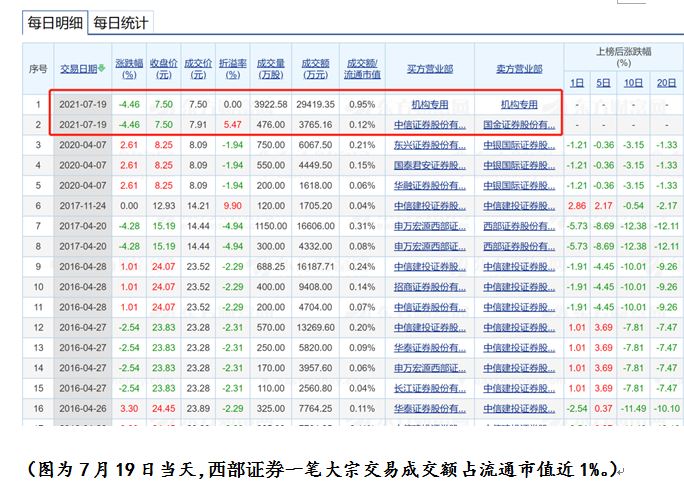Open seller 中银国际证券股... in row 5
This screenshot has height=482, width=684.
click(x=519, y=185)
